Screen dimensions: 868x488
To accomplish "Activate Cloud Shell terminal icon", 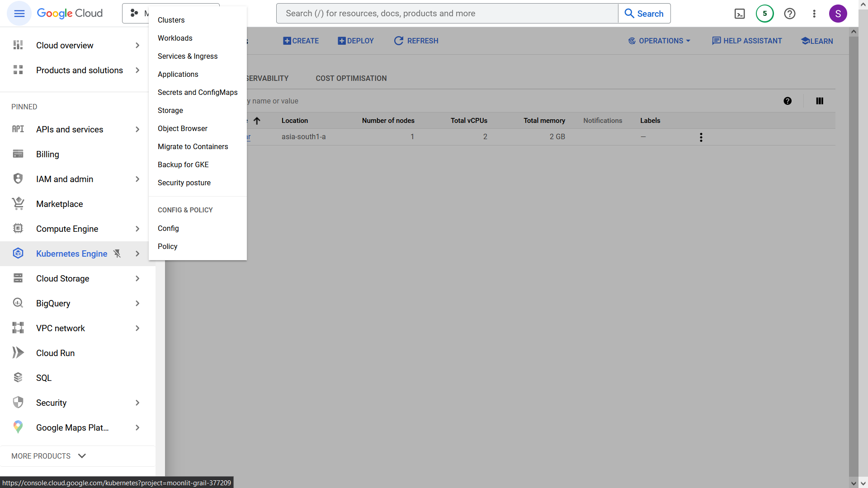I will pos(740,14).
